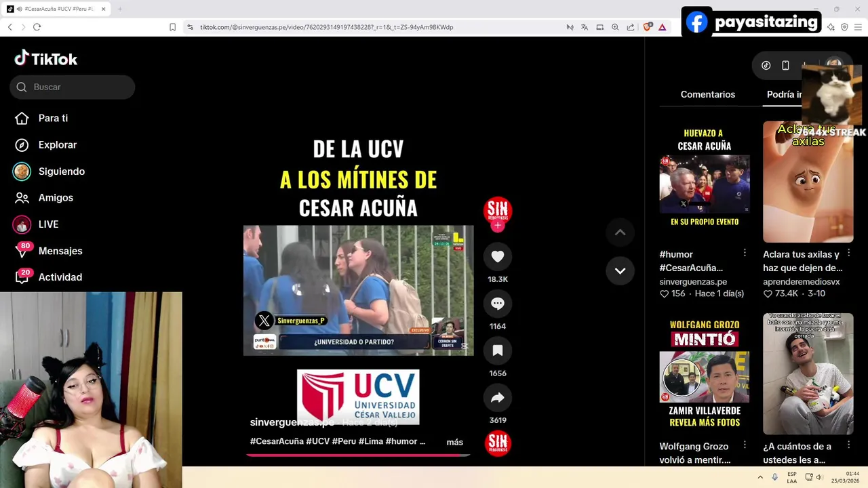The height and width of the screenshot is (488, 868).
Task: Switch the ESP LAA keyboard language
Action: point(792,477)
